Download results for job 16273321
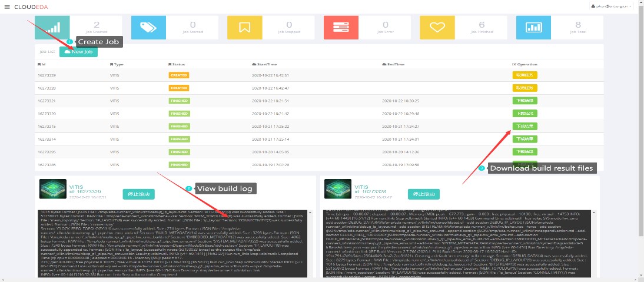Screen dimensions: 644x282 coord(525,101)
